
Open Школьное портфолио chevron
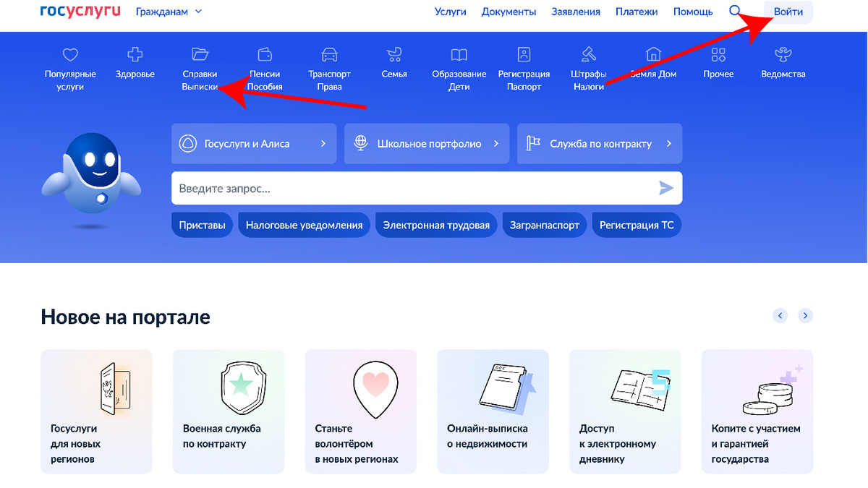[x=496, y=143]
